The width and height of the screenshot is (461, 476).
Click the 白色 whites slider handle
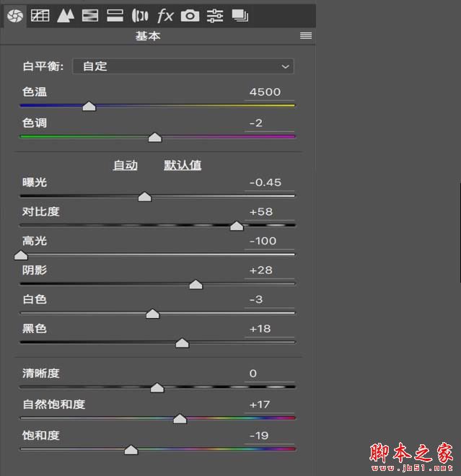152,314
